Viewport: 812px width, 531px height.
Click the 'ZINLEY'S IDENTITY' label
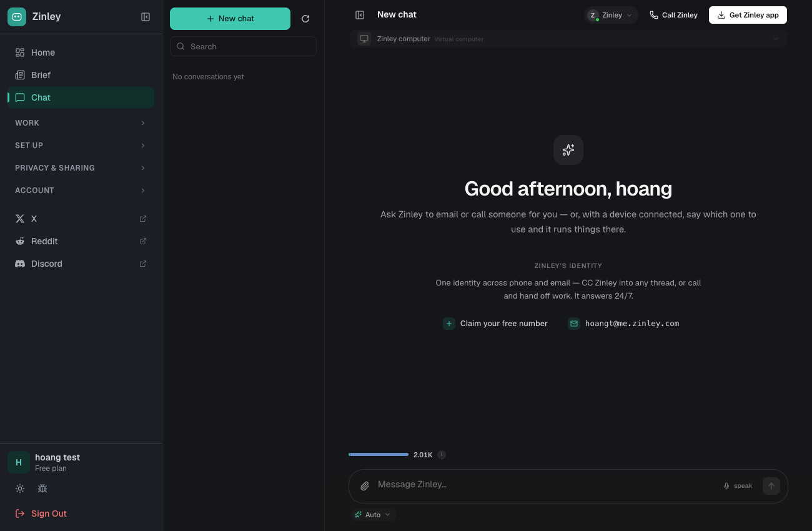568,265
